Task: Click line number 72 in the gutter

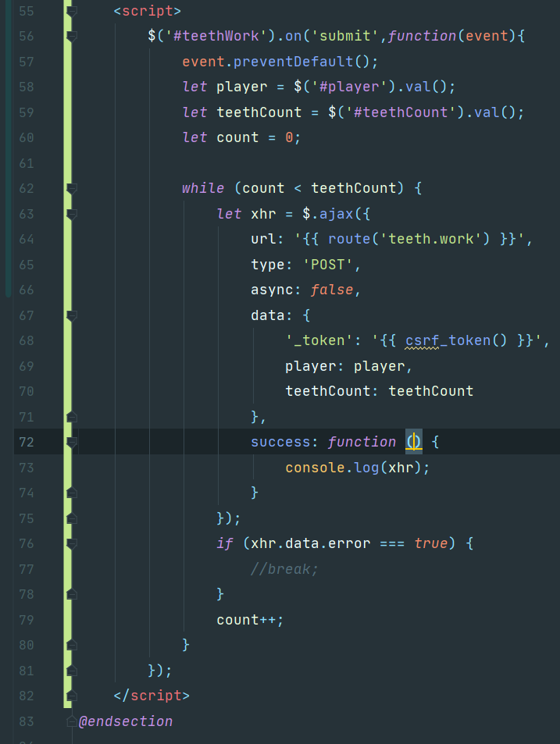Action: [x=27, y=442]
